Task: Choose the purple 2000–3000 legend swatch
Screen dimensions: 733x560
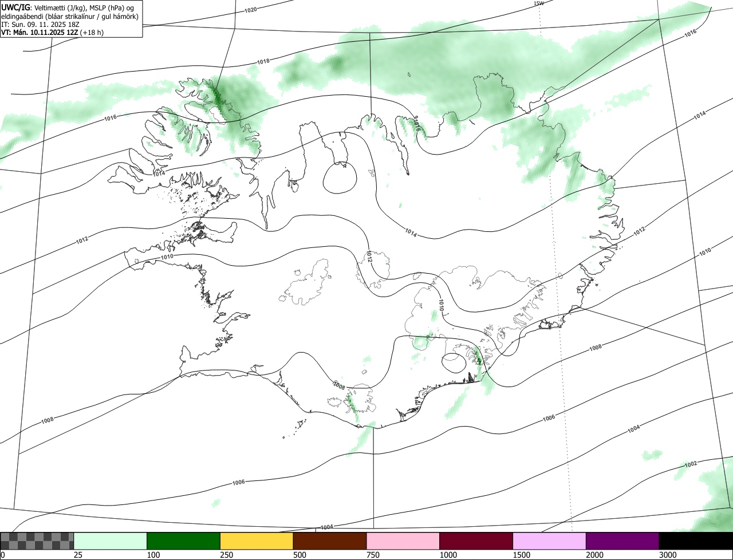Action: pos(622,541)
